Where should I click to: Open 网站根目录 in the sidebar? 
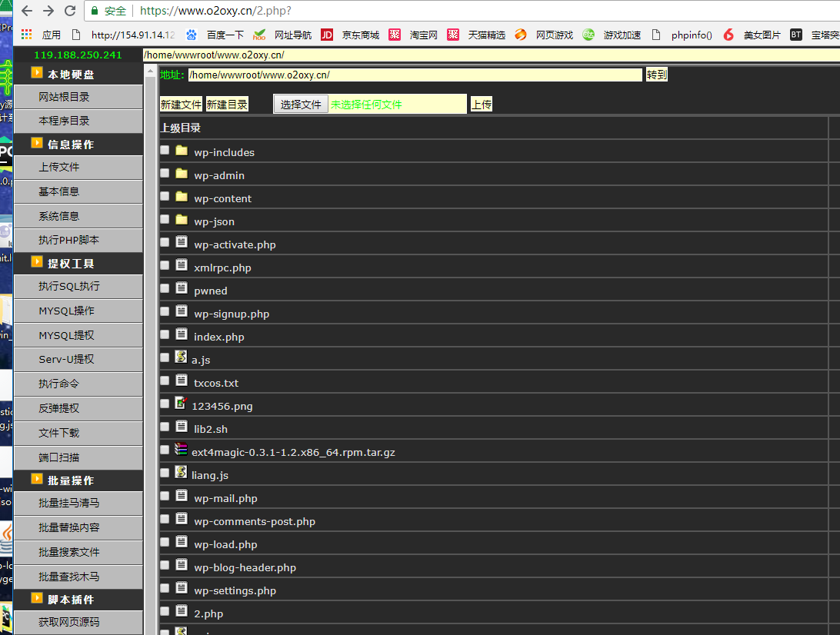[78, 97]
